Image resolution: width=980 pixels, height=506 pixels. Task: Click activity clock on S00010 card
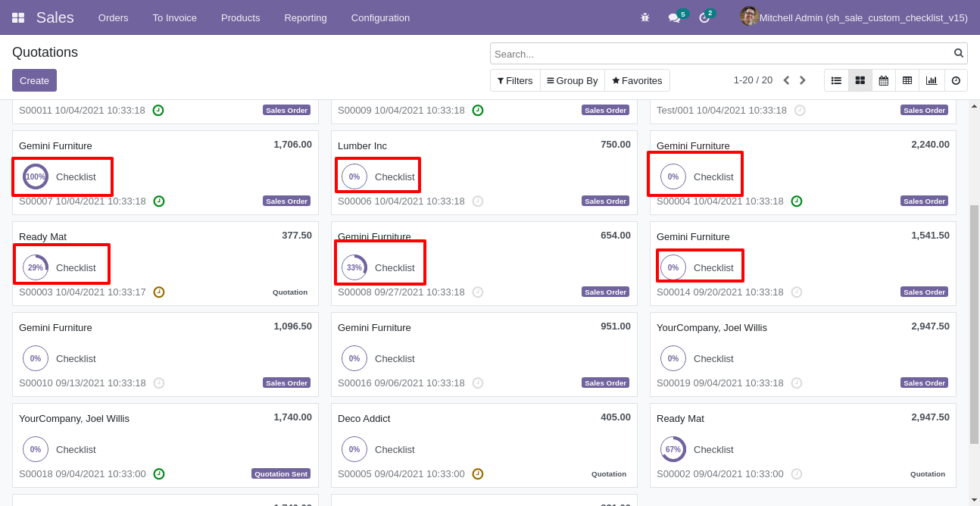coord(158,383)
